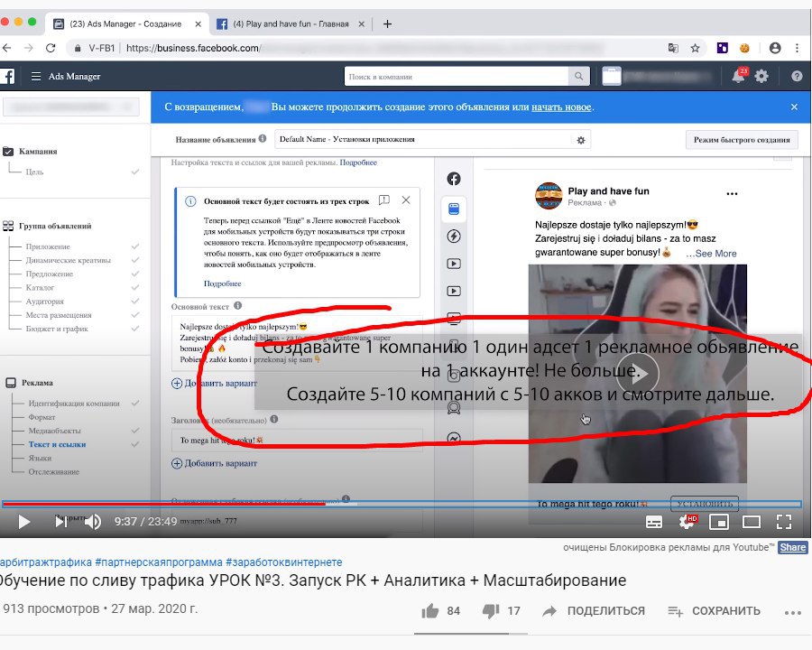812x650 pixels.
Task: Select instant articles lightning preview icon
Action: coord(454,237)
